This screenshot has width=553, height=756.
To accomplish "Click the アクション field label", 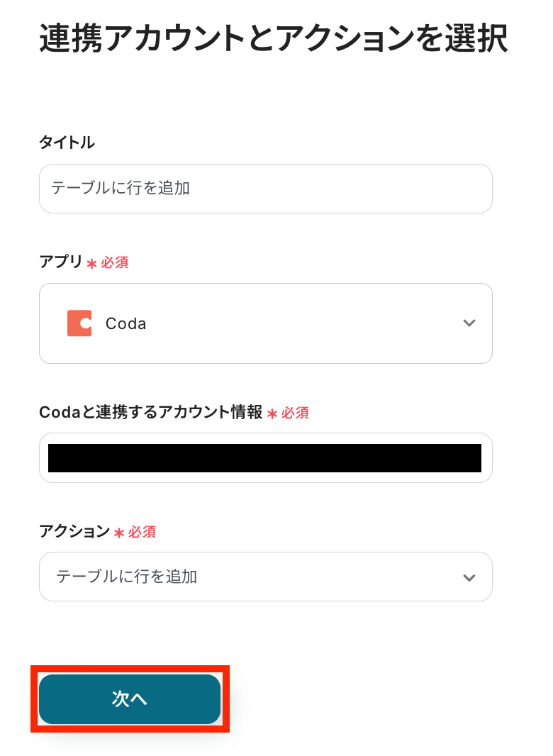I will point(74,531).
